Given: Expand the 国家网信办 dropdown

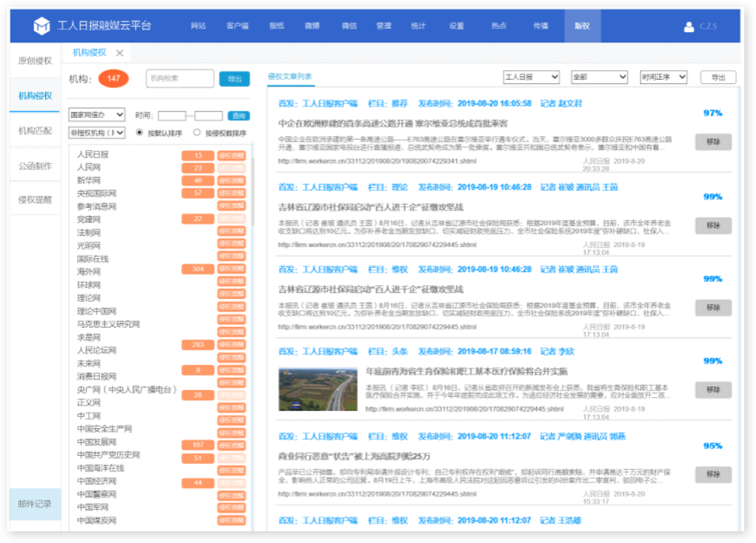Looking at the screenshot, I should 97,115.
